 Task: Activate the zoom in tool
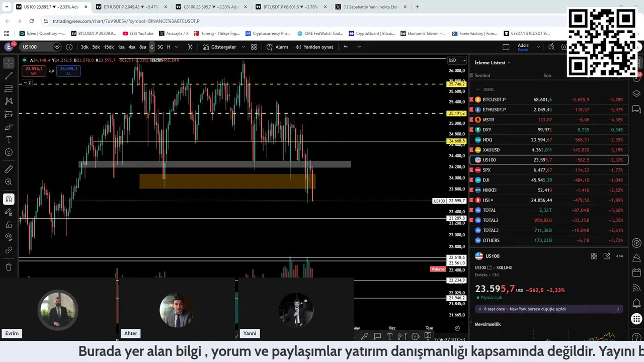tap(9, 182)
